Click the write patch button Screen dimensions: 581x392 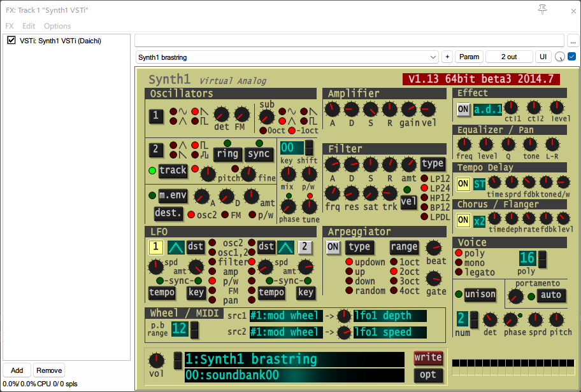pyautogui.click(x=428, y=358)
